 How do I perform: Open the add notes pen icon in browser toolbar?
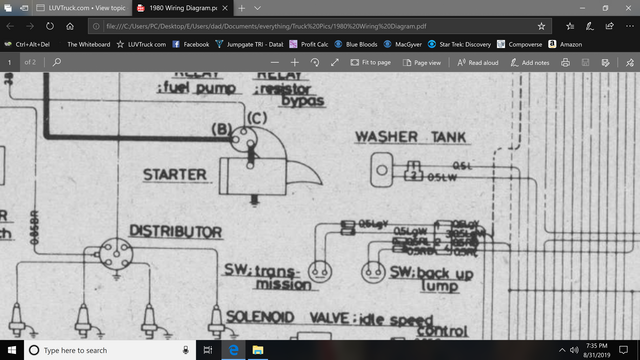pos(590,26)
